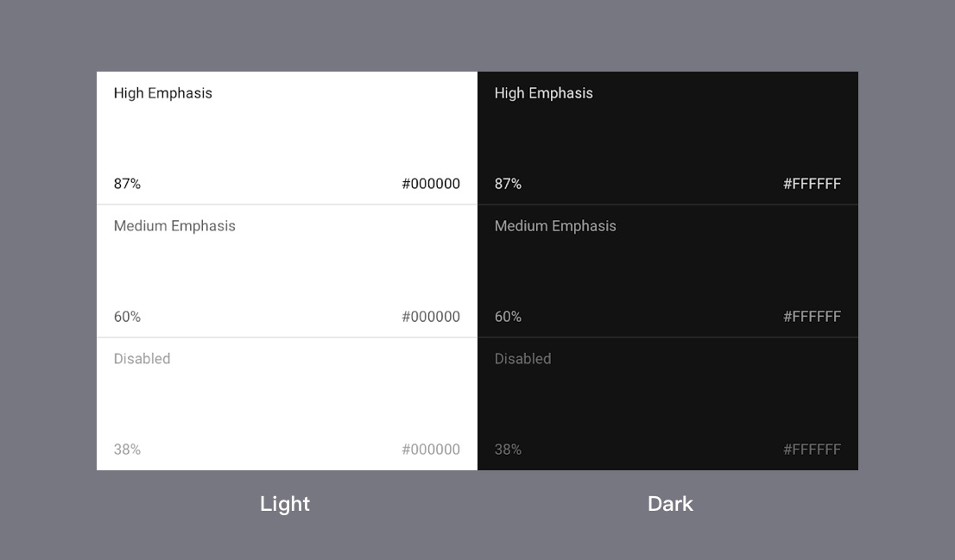
Task: Select the #FFFFFF code in Medium Emphasis row
Action: (812, 317)
